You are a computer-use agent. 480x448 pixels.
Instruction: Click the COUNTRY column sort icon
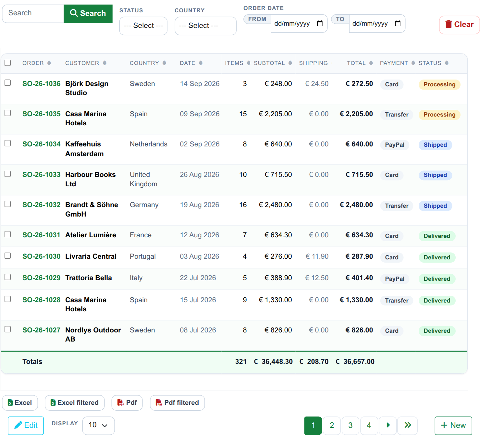pos(164,63)
